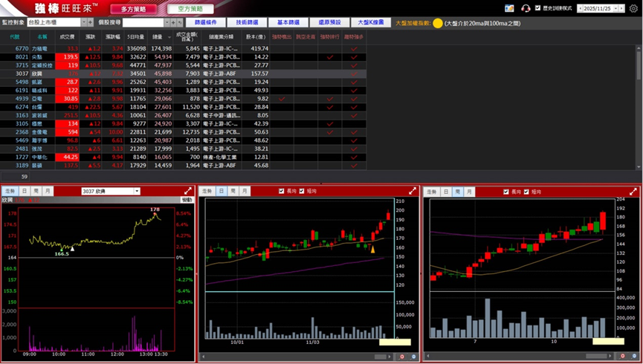Screen dimensions: 643x364
Task: Click the middle chart horizontal scrollbar thumb
Action: coord(380,357)
